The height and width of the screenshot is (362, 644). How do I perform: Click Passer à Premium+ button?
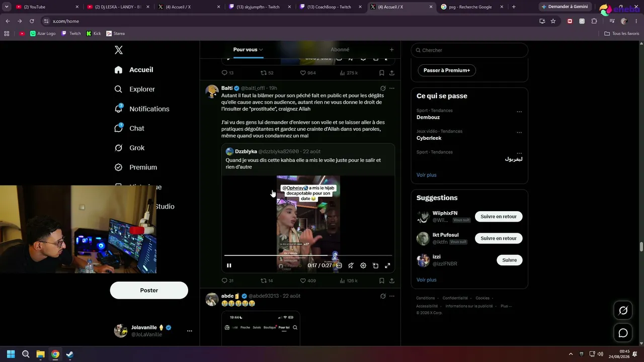(447, 70)
